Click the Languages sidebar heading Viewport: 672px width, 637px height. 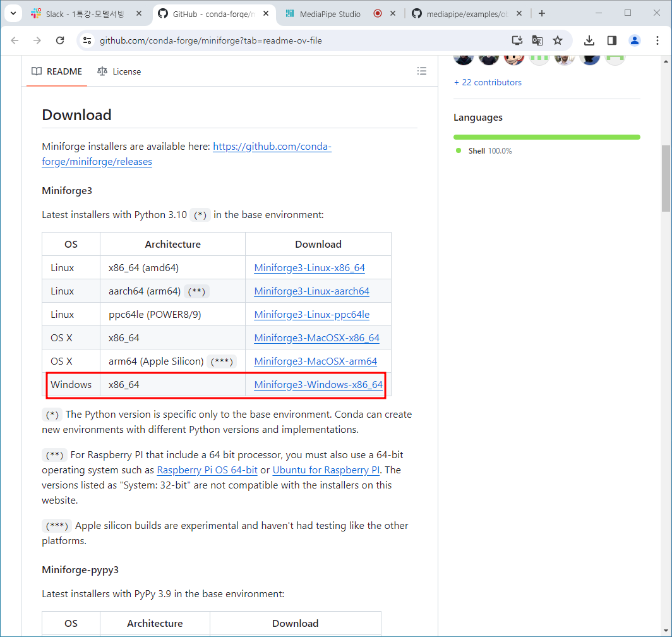(x=478, y=118)
